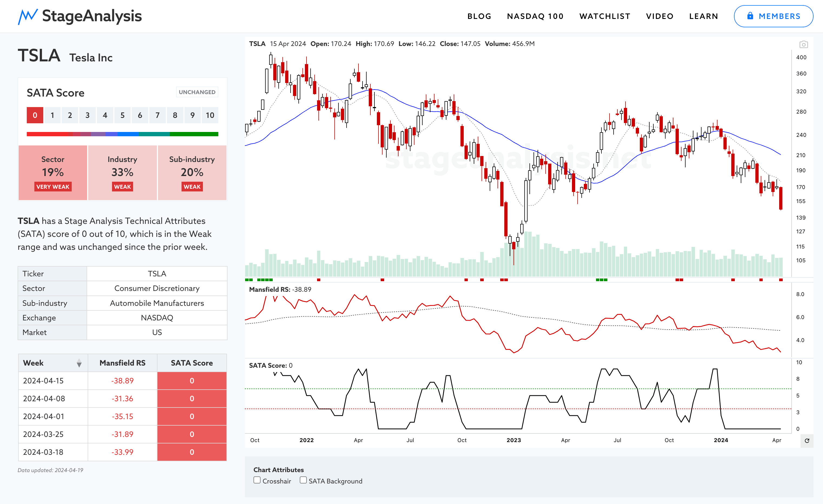
Task: Click the 2024 label on time axis
Action: pos(721,440)
